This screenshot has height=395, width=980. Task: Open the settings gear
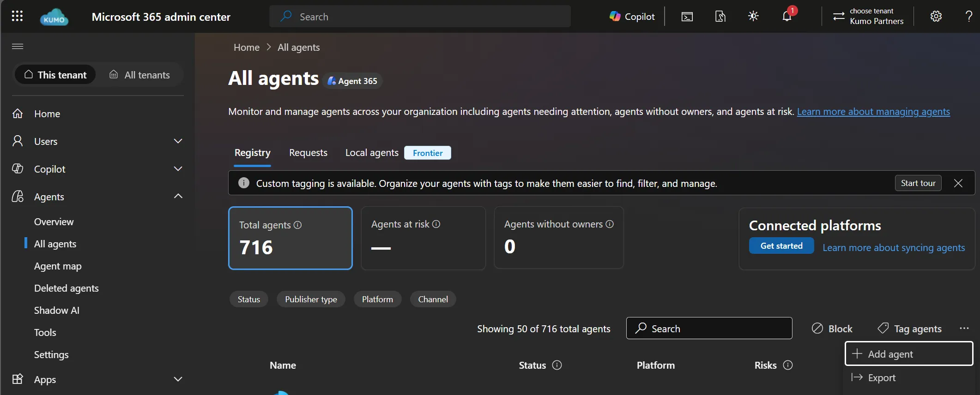(936, 17)
